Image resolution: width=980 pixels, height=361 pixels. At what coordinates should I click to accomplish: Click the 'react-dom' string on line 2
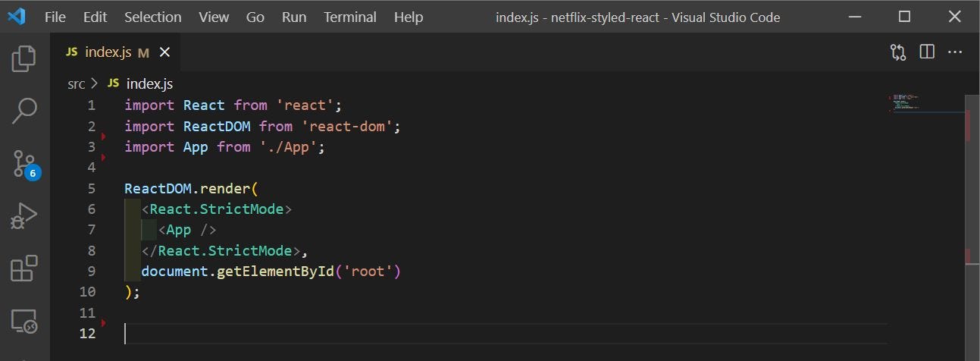click(x=347, y=126)
